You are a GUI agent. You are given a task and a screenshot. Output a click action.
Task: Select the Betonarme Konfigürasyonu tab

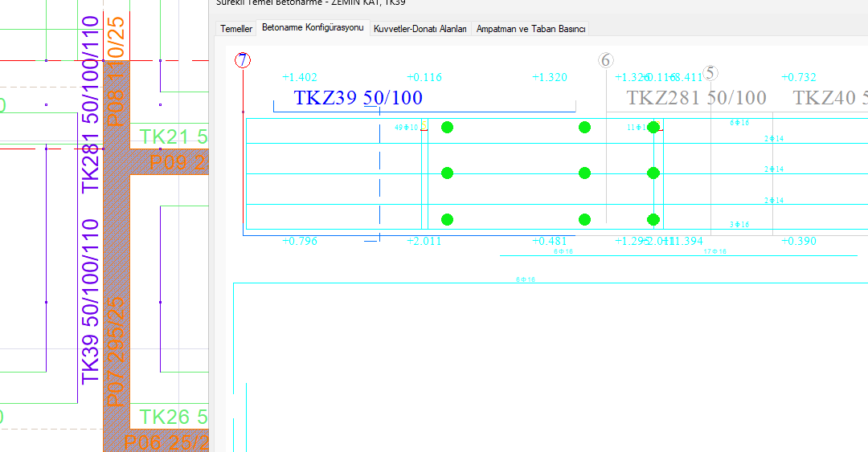[x=313, y=27]
